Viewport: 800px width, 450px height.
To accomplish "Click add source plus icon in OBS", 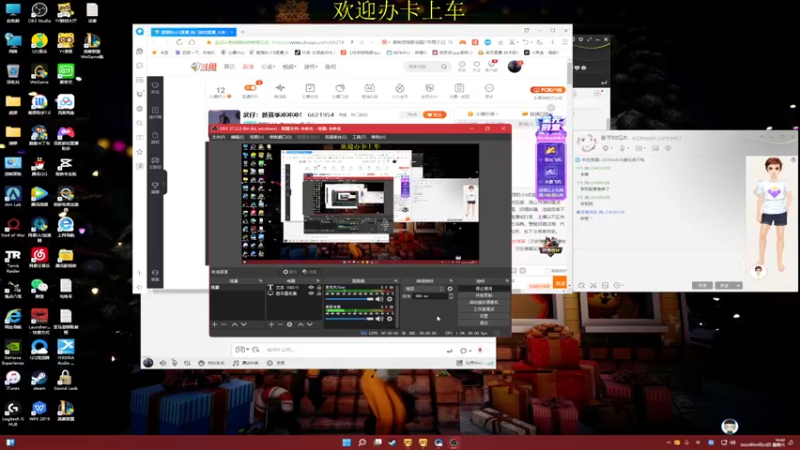I will coord(271,324).
